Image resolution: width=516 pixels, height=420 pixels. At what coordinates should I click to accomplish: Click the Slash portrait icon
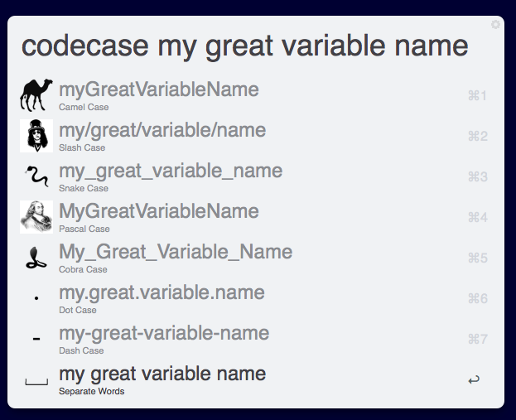tap(36, 136)
